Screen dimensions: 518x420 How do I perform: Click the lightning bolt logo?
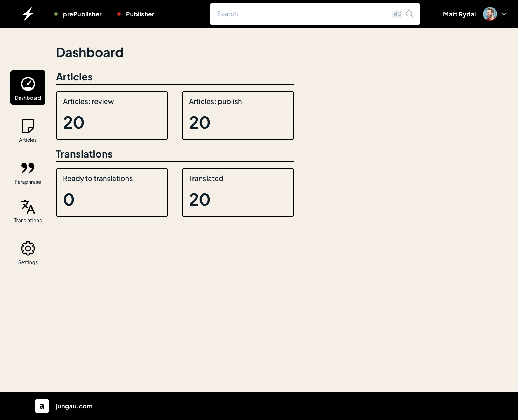tap(28, 14)
